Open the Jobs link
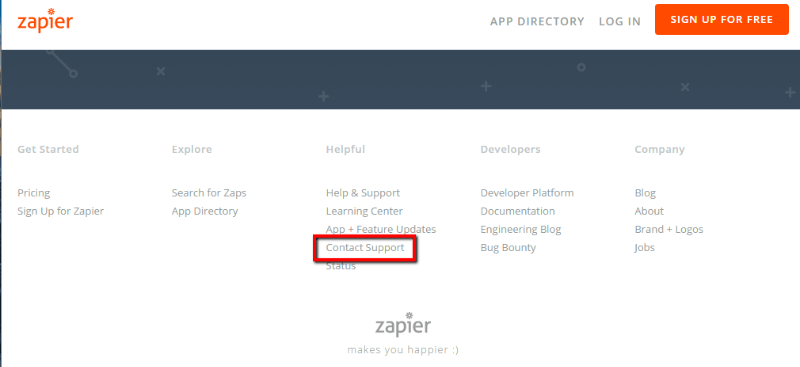Image resolution: width=800 pixels, height=367 pixels. tap(644, 248)
